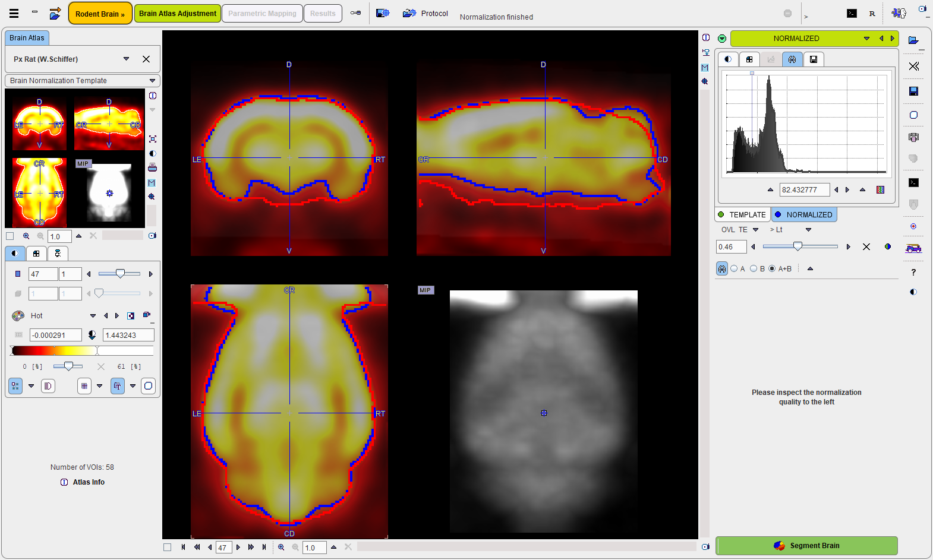Click the double-arrow close icon in right sidebar
Image resolution: width=933 pixels, height=560 pixels.
tap(913, 66)
